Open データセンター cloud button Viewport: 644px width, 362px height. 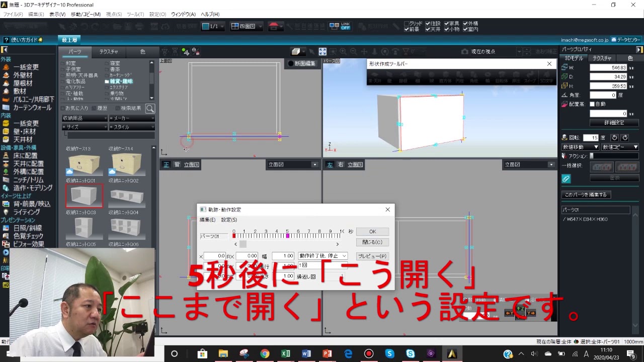point(626,40)
